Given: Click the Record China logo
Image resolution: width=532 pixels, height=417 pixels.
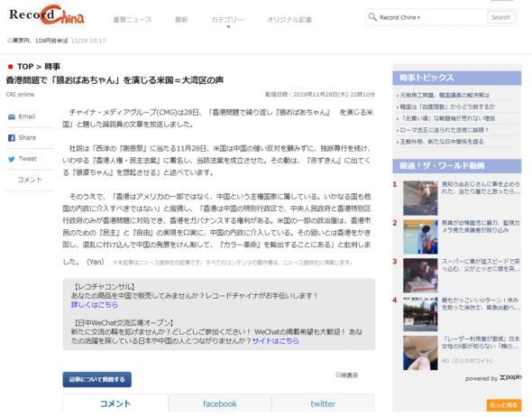Looking at the screenshot, I should click(47, 15).
